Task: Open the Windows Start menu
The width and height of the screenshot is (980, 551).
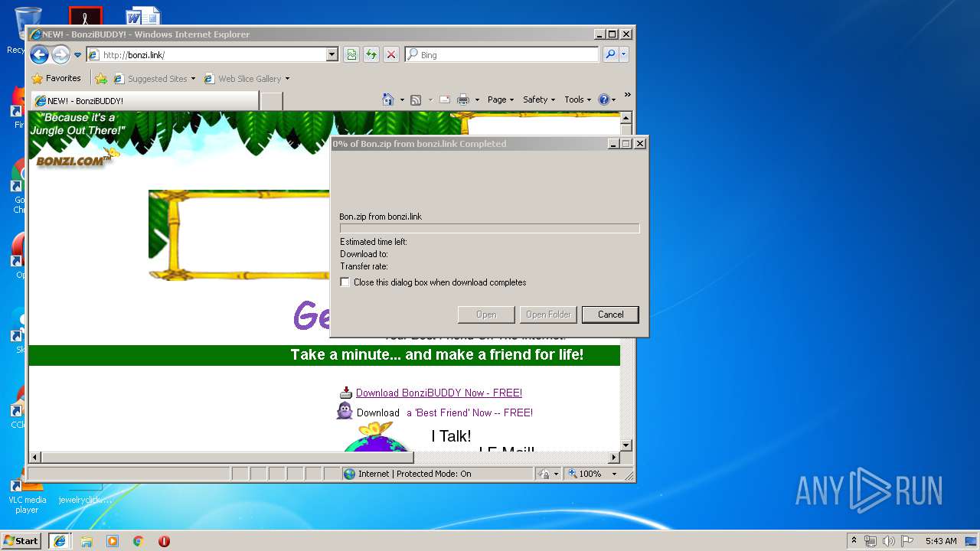Action: (21, 540)
